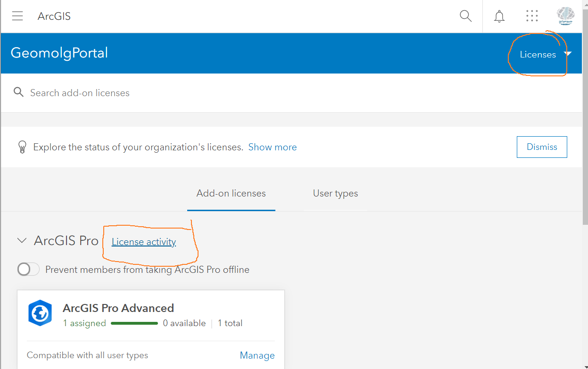Click the user profile avatar
Viewport: 588px width, 369px height.
click(565, 16)
